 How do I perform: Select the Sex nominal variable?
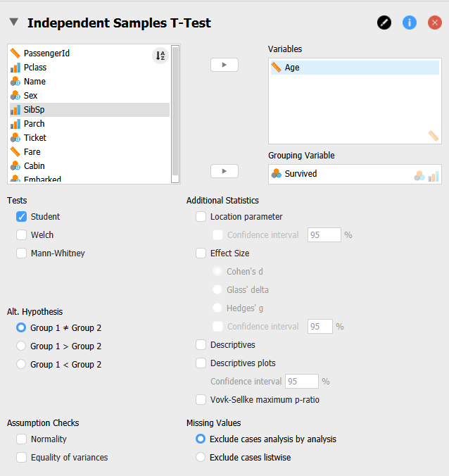pos(31,96)
